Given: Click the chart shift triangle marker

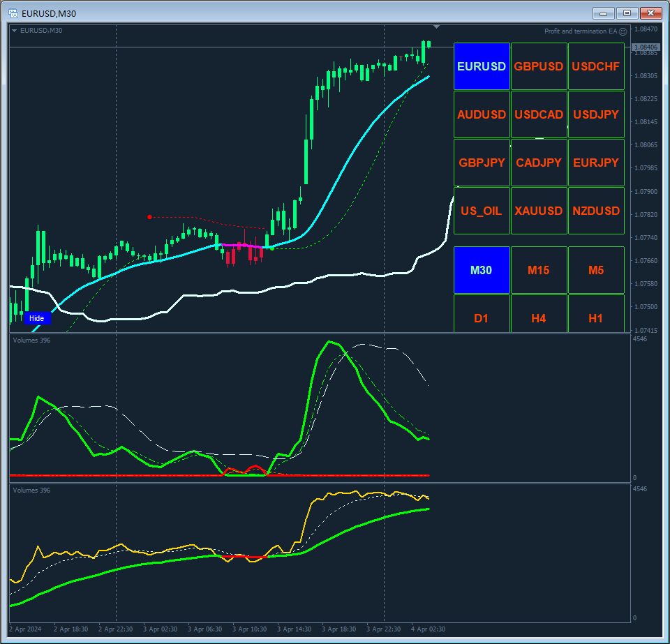Looking at the screenshot, I should tap(436, 27).
